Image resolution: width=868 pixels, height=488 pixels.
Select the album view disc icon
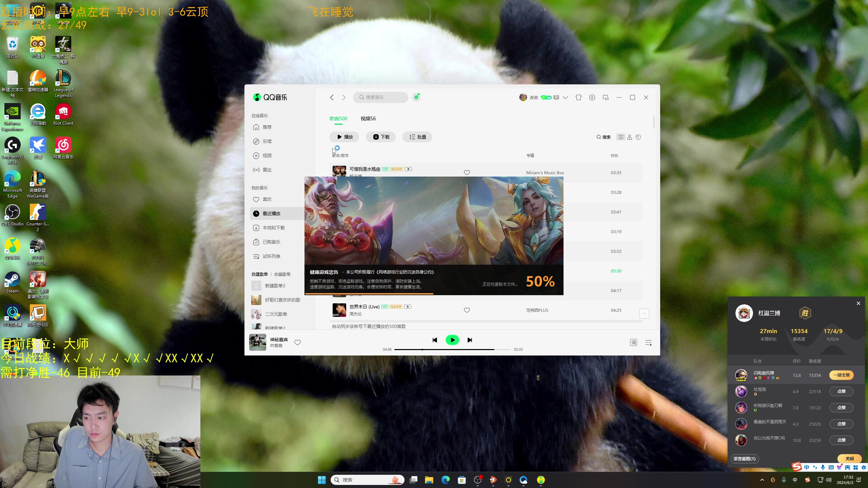[638, 137]
